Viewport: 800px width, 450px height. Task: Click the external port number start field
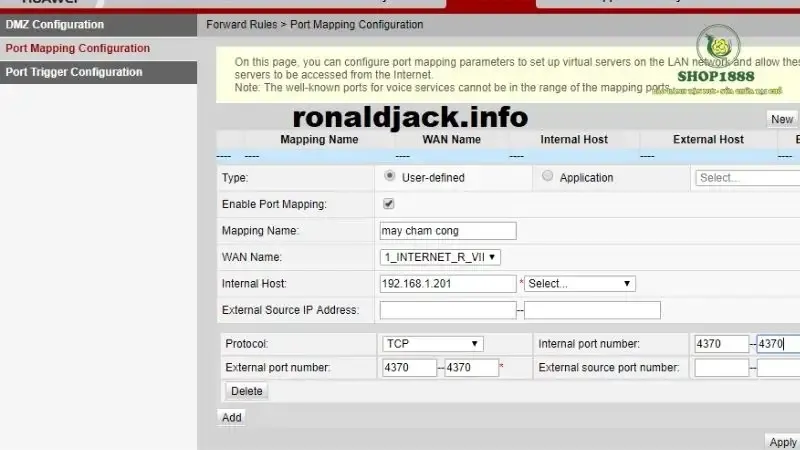(409, 368)
